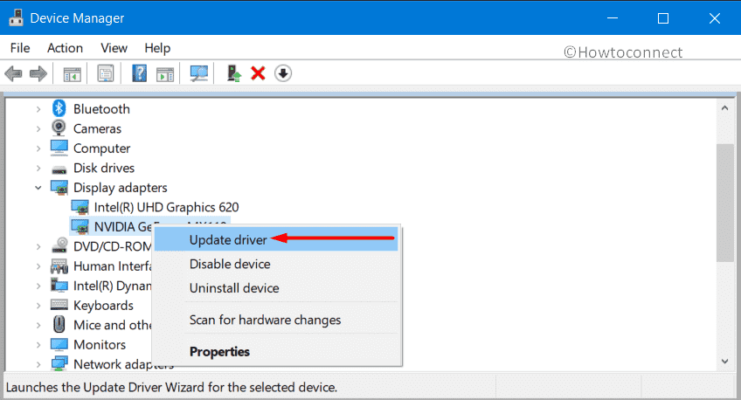Select the Human Interface Devices icon
This screenshot has height=400, width=741.
click(x=59, y=266)
